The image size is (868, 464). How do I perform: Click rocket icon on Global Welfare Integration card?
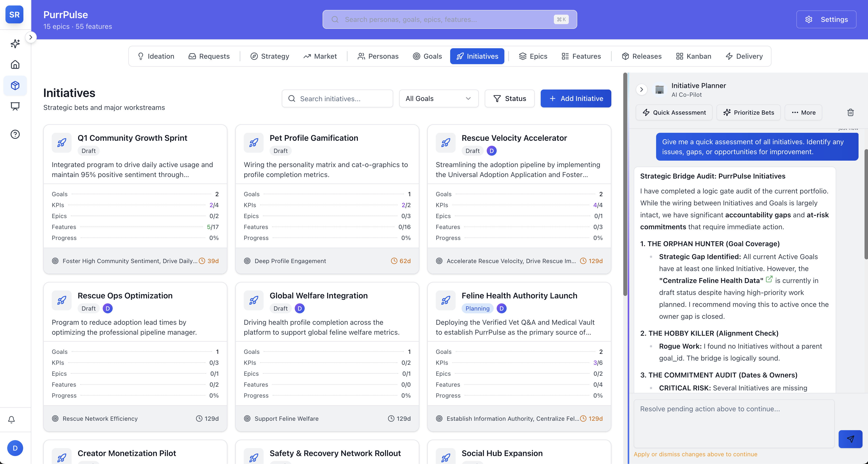(254, 301)
